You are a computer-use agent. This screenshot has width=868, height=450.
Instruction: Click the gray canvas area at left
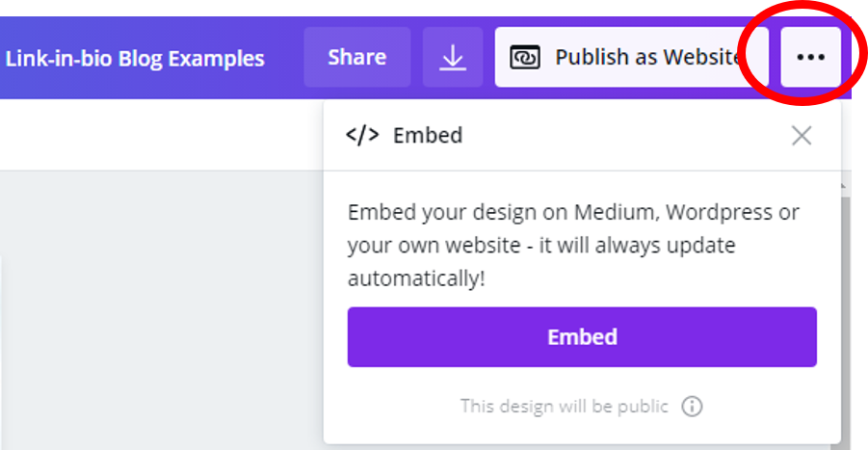[161, 310]
